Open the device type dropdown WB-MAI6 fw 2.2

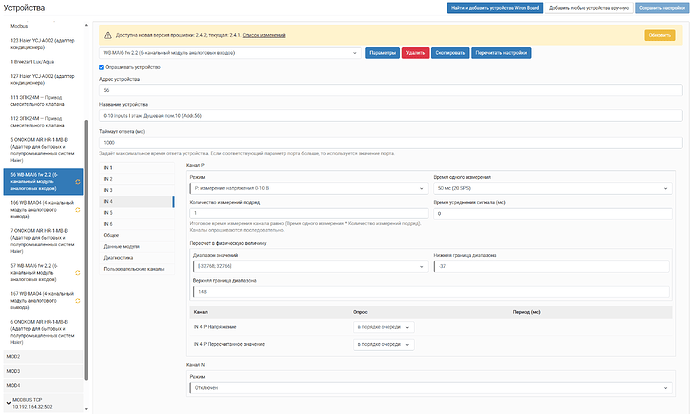click(230, 53)
